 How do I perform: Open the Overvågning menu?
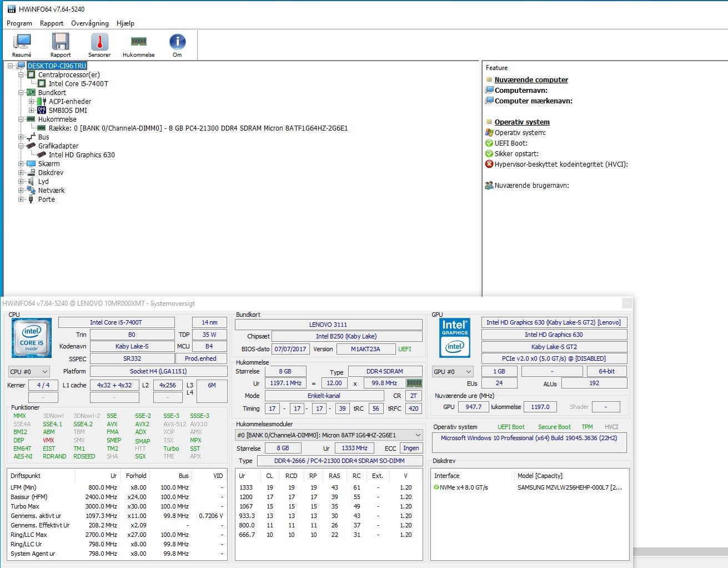[90, 23]
